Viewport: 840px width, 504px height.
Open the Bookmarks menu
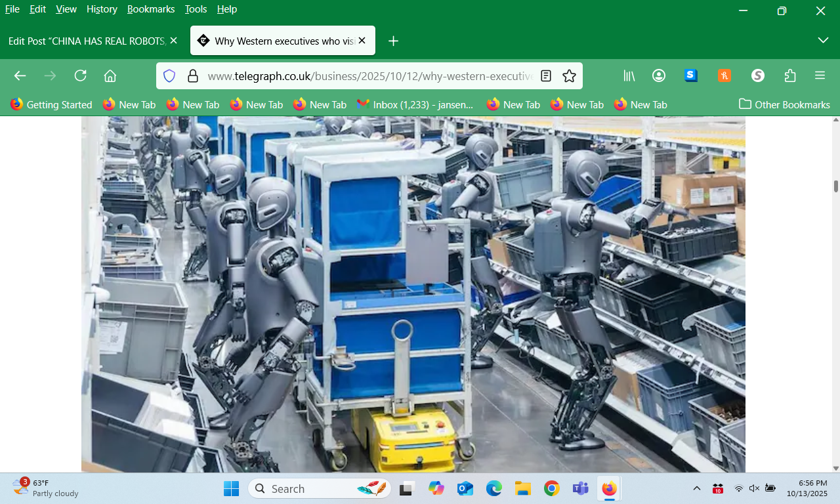click(x=151, y=9)
